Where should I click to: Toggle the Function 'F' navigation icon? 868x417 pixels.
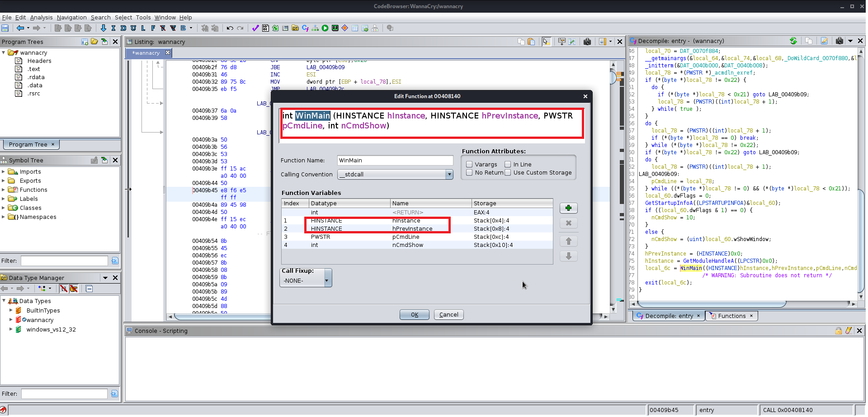pyautogui.click(x=153, y=28)
